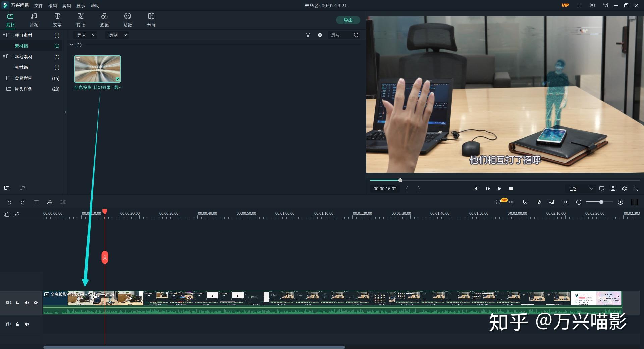Screen dimensions: 644x349
Task: Open the 显示 menu
Action: tap(81, 6)
